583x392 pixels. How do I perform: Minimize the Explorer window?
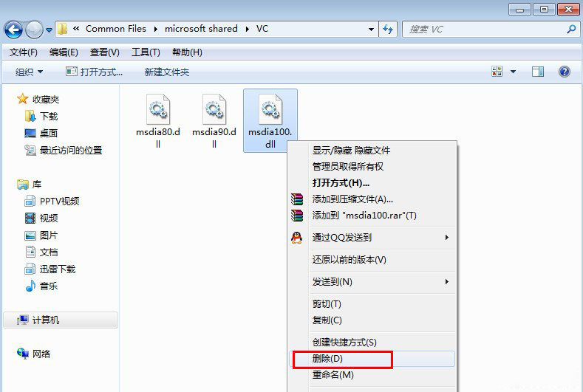[519, 10]
